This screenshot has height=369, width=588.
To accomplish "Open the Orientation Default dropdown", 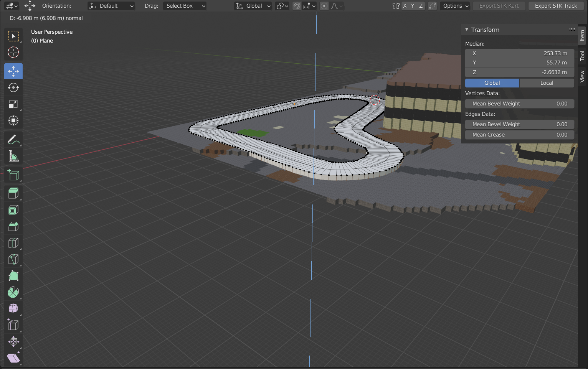I will [111, 6].
